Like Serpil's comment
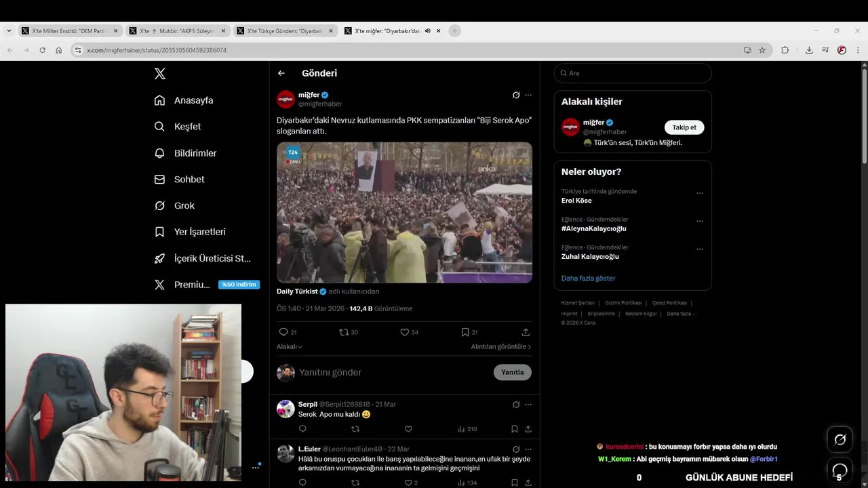This screenshot has width=868, height=488. pos(408,428)
